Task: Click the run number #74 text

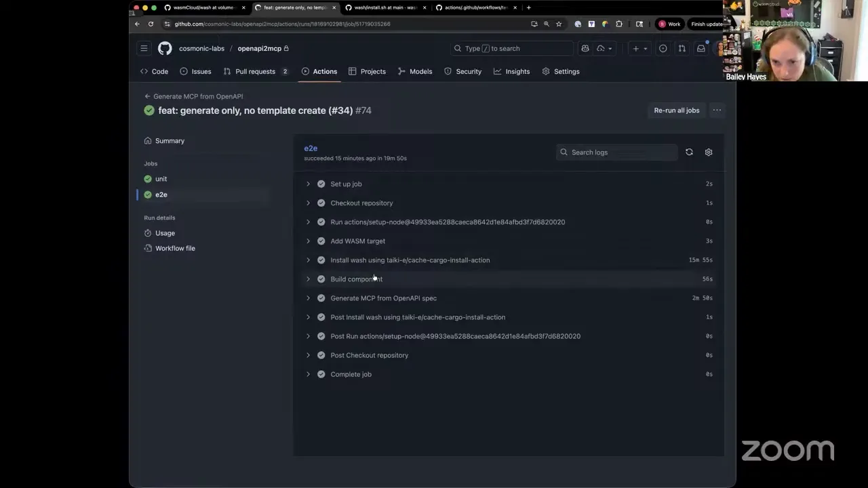Action: coord(363,110)
